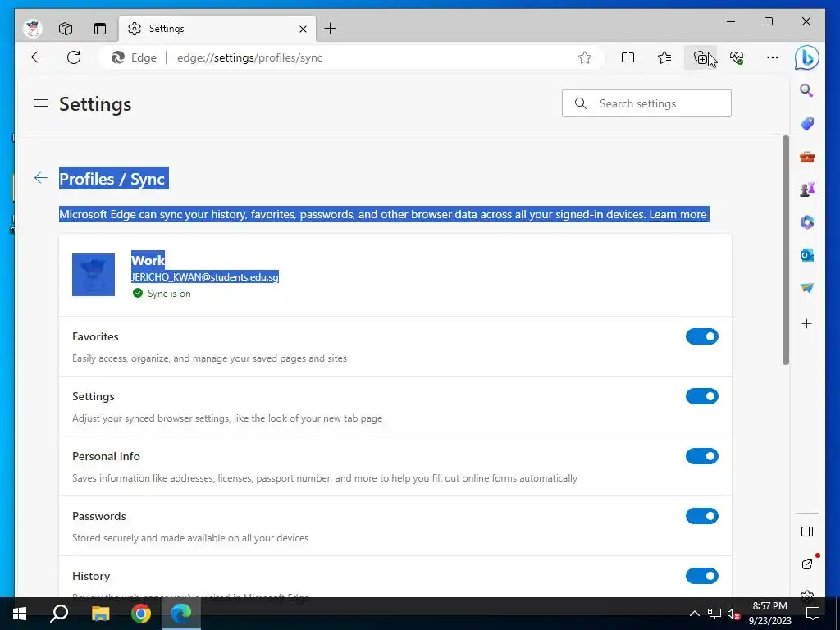The height and width of the screenshot is (630, 840).
Task: Toggle History sync switch
Action: [x=702, y=576]
